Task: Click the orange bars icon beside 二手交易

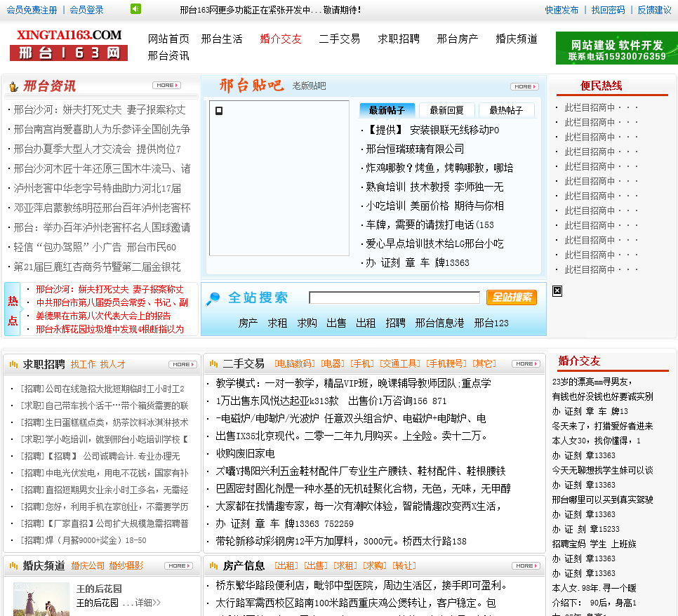Action: [213, 364]
